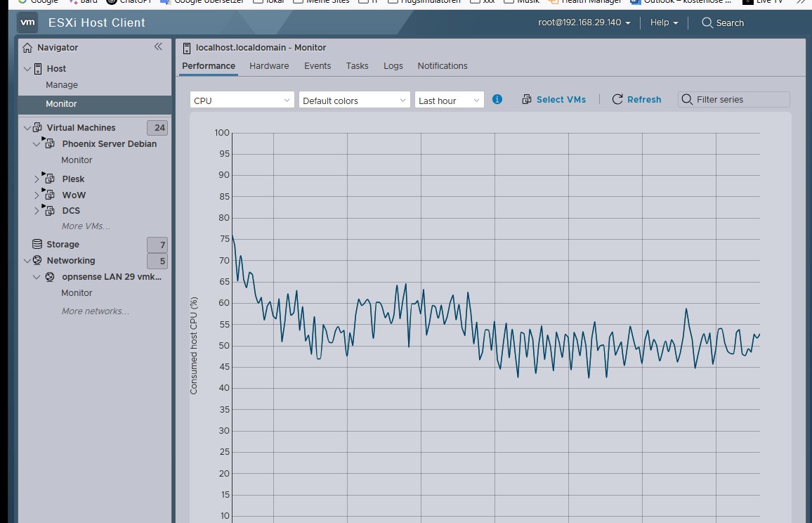Open the Default colors dropdown
Viewport: 812px width, 523px height.
coord(354,101)
